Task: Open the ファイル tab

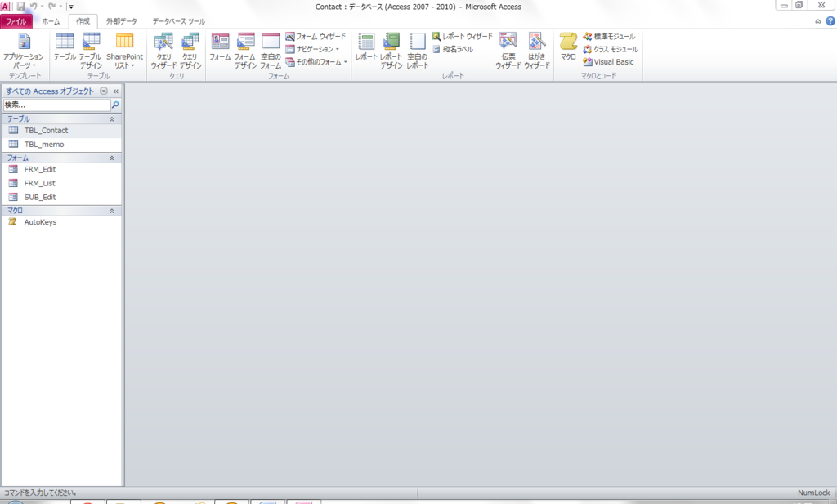Action: pyautogui.click(x=16, y=21)
